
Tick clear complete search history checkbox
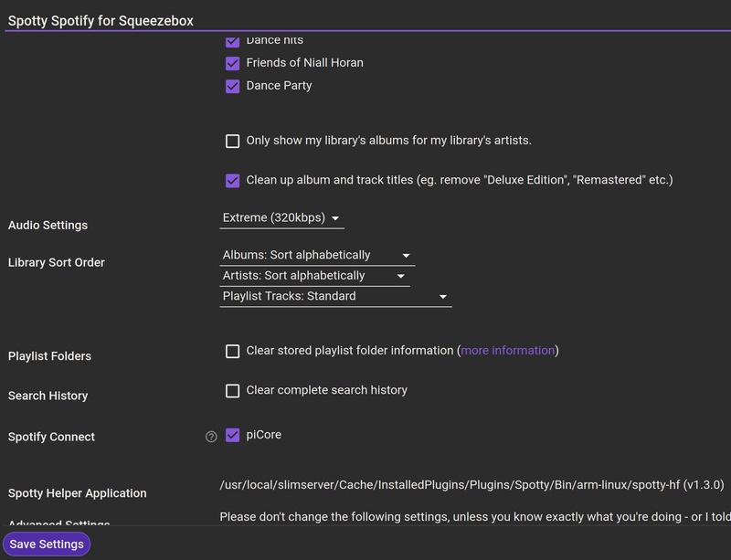tap(232, 390)
